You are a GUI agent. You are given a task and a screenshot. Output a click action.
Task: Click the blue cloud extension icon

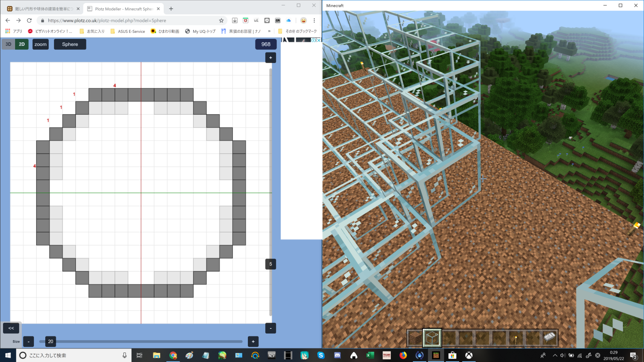pos(289,20)
